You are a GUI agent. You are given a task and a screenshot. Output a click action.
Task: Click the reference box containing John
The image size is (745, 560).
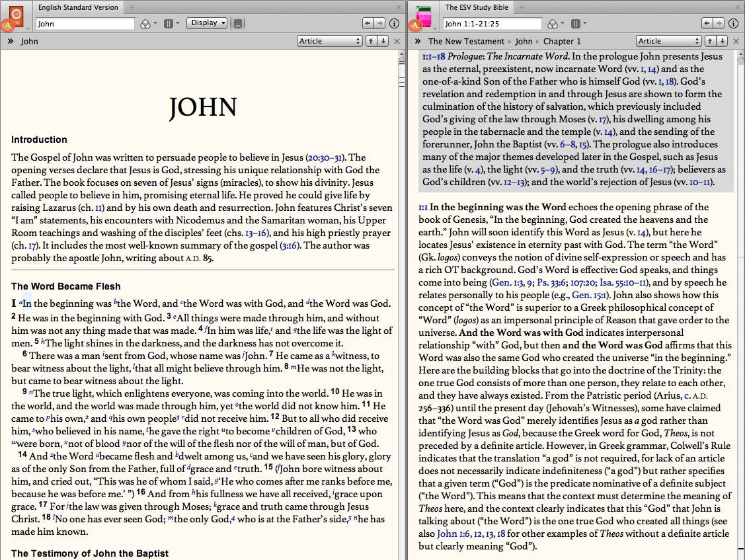click(x=85, y=24)
